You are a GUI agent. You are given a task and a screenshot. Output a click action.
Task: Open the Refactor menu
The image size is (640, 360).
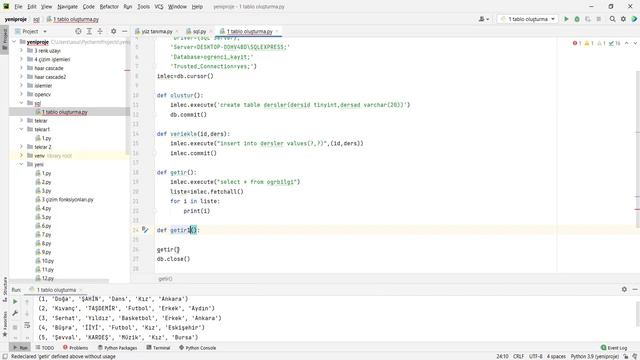click(x=109, y=7)
